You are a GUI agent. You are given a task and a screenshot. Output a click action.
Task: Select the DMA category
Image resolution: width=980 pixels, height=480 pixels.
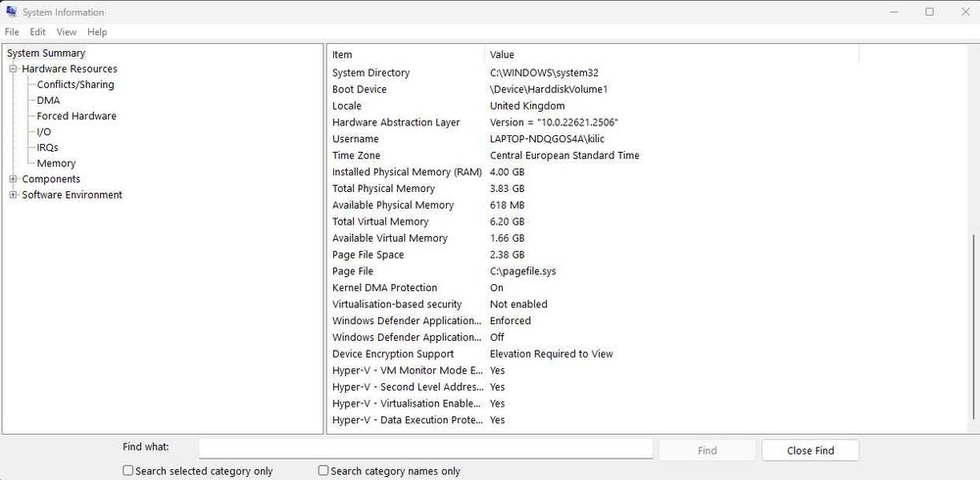tap(48, 100)
